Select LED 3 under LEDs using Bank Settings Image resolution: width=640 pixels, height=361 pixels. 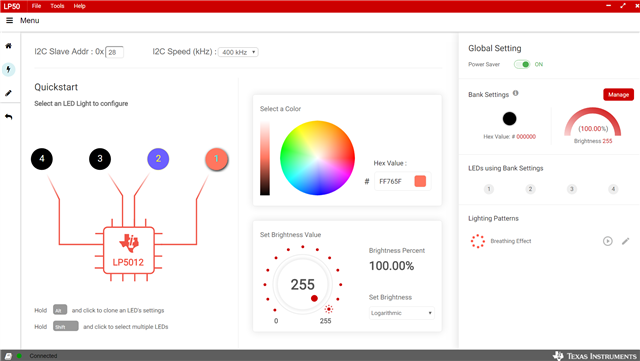tap(571, 189)
